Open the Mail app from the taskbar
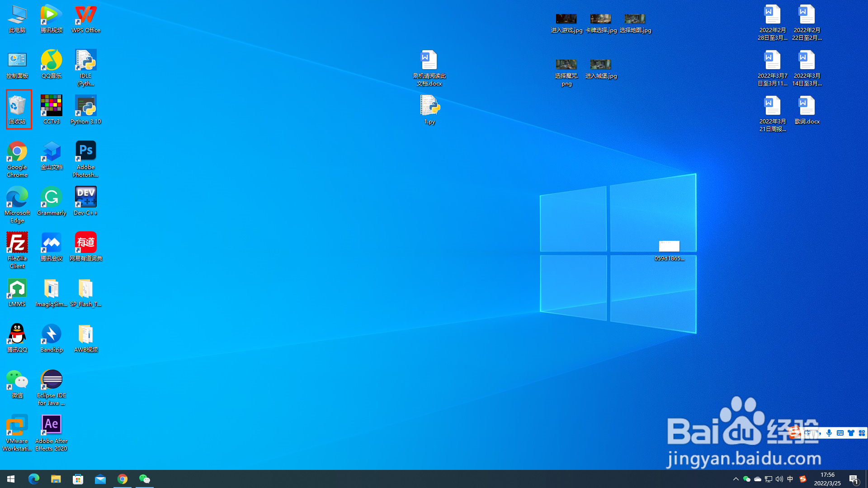 (100, 479)
